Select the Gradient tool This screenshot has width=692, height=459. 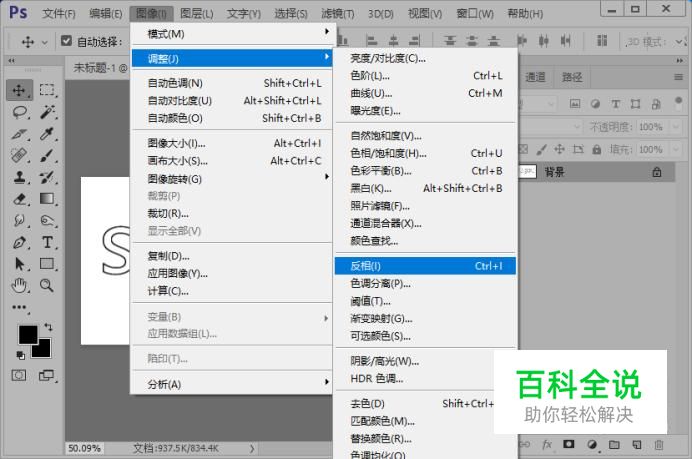tap(47, 199)
